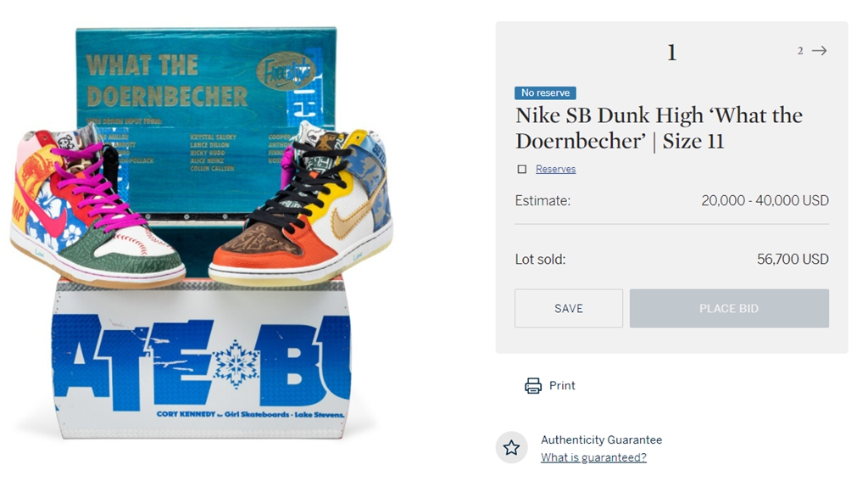Viewport: 868px width, 487px height.
Task: Click the 20,000 - 40,000 USD estimate
Action: click(x=765, y=200)
